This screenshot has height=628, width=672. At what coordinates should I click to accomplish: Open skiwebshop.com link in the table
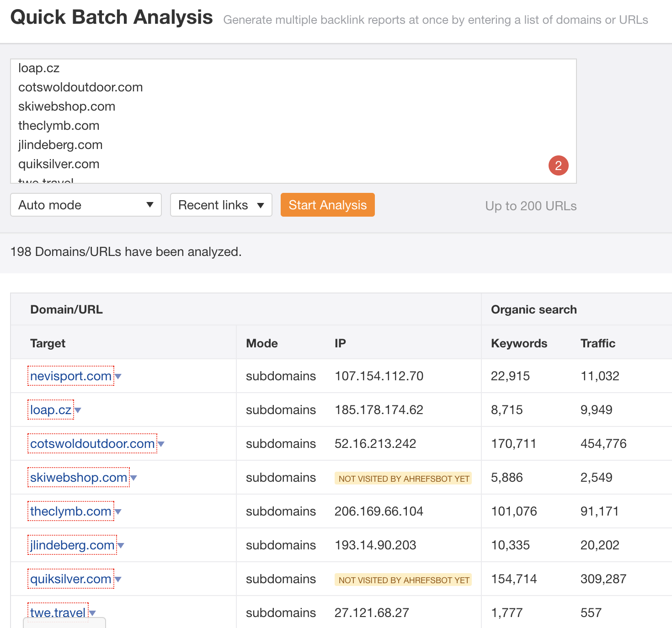[79, 477]
